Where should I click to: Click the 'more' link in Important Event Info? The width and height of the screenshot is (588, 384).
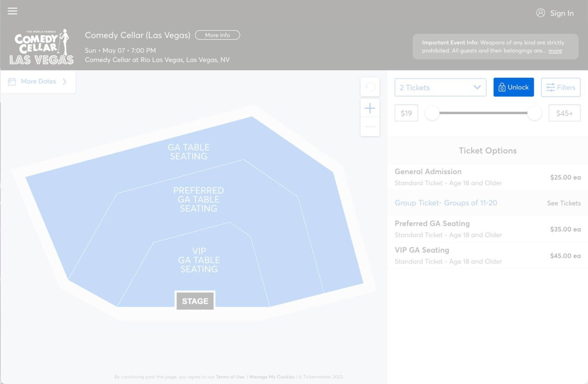point(555,51)
